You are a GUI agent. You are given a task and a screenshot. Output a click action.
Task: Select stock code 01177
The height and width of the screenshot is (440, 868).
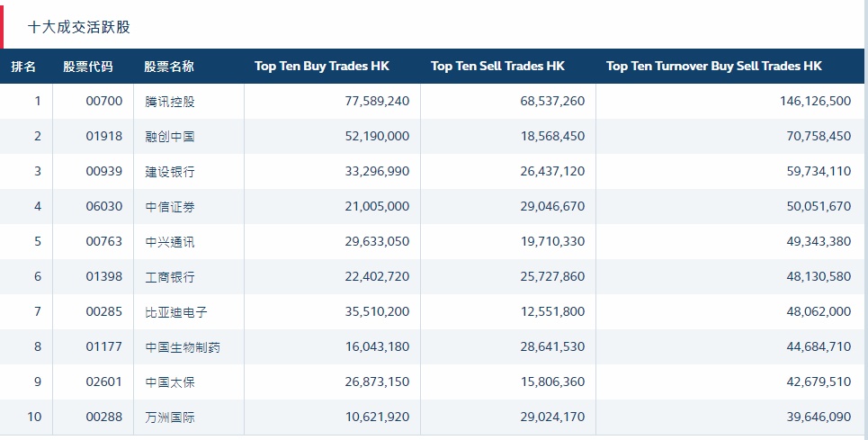point(103,347)
